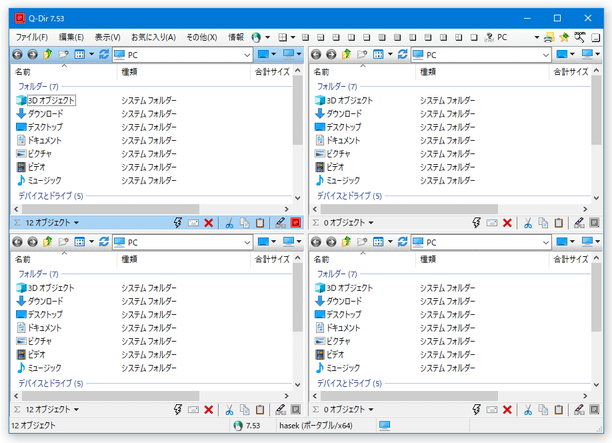
Task: Open the PC address dropdown in the top-left pane
Action: (x=247, y=55)
